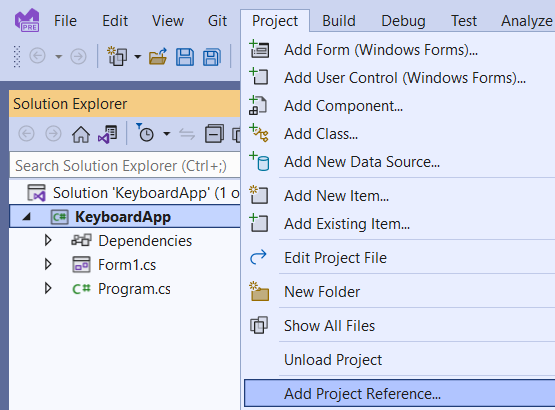555x410 pixels.
Task: Expand the Form1.cs node
Action: click(x=48, y=264)
